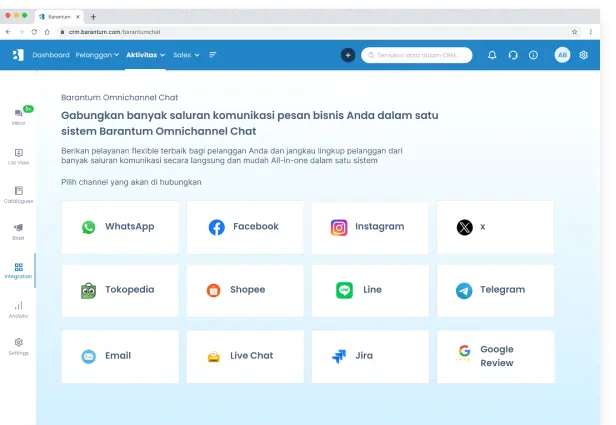Expand the Pelanggan dropdown menu
Screen dimensions: 616x425
(x=97, y=55)
